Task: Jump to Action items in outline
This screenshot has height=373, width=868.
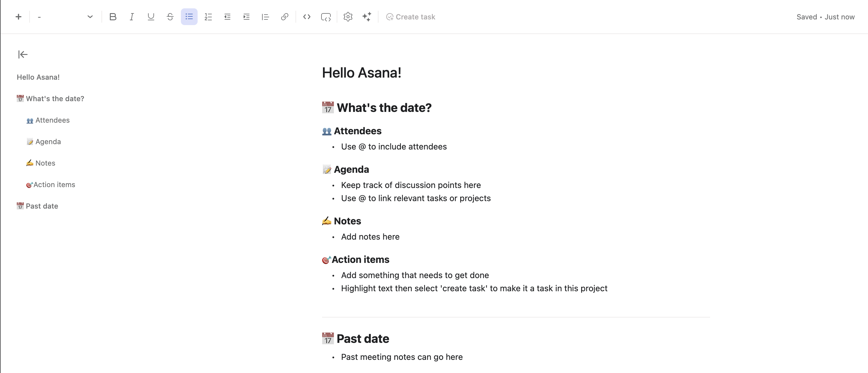Action: [54, 185]
